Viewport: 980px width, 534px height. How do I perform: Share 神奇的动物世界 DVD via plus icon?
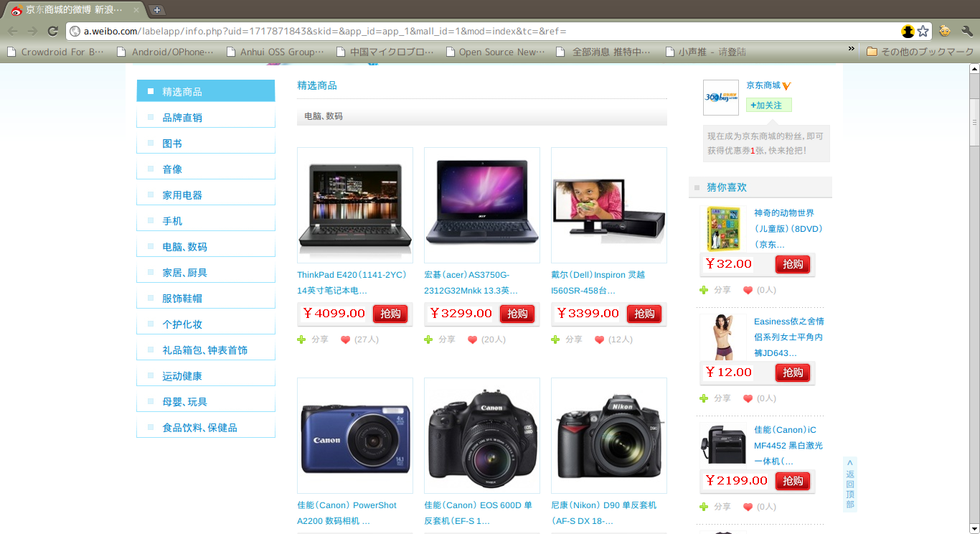(704, 290)
